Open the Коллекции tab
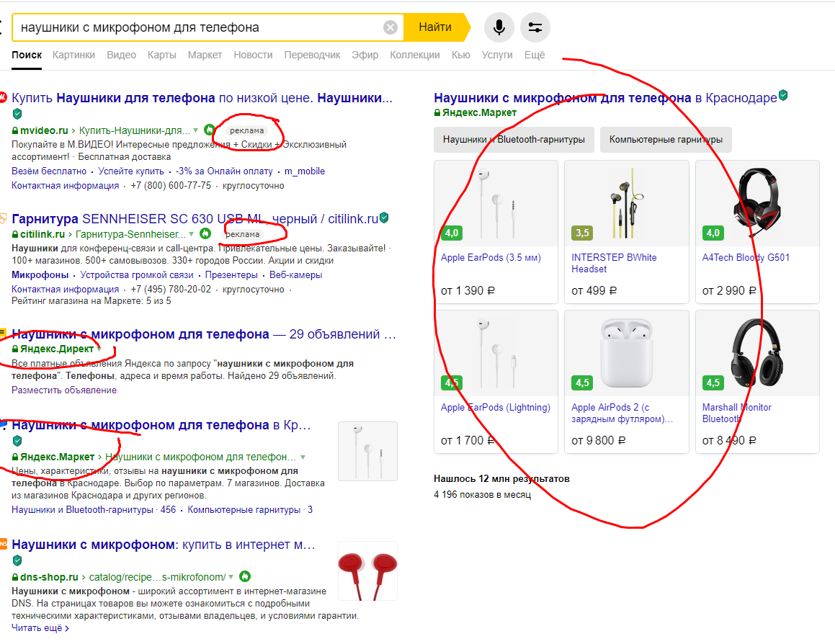The width and height of the screenshot is (835, 644). 415,55
